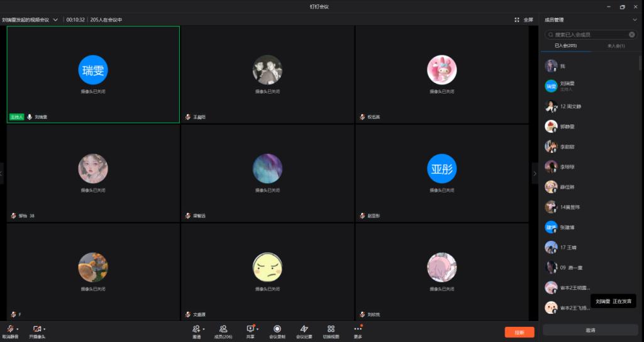Click the screen share (共享) icon
This screenshot has width=644, height=342.
pos(250,329)
